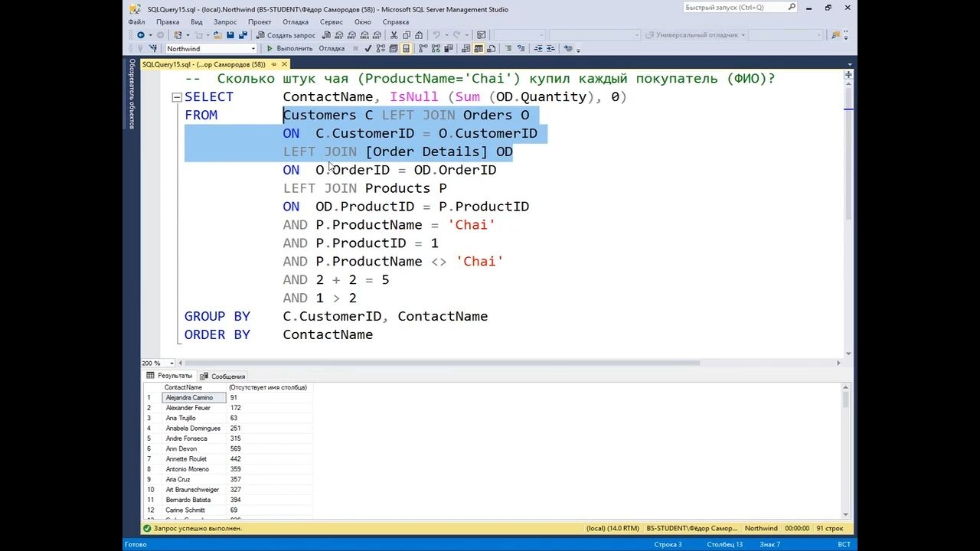Cut selection with the scissors icon

tap(393, 35)
